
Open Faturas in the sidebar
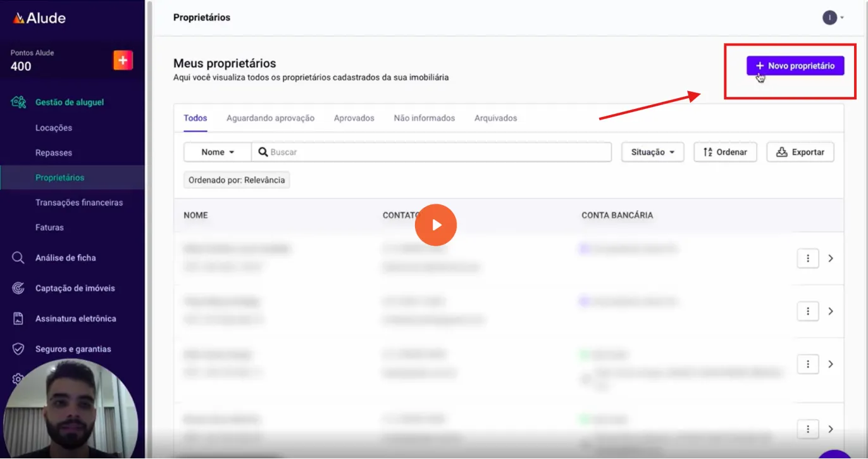[x=49, y=227]
